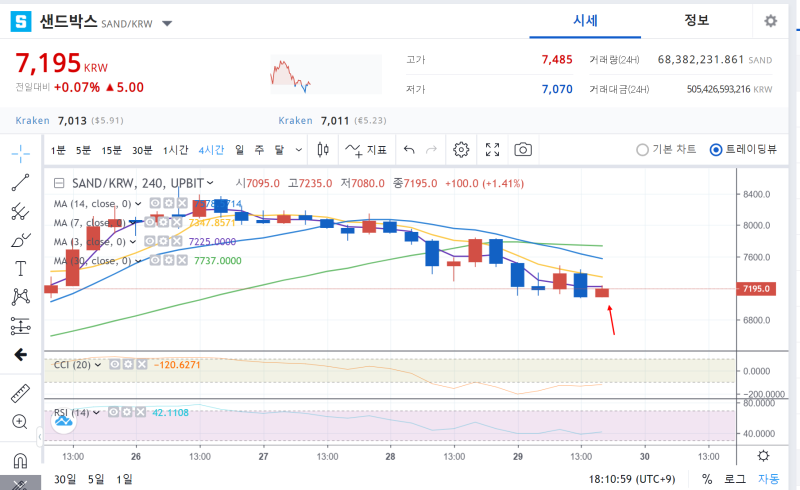Take a chart snapshot with camera icon

[523, 150]
